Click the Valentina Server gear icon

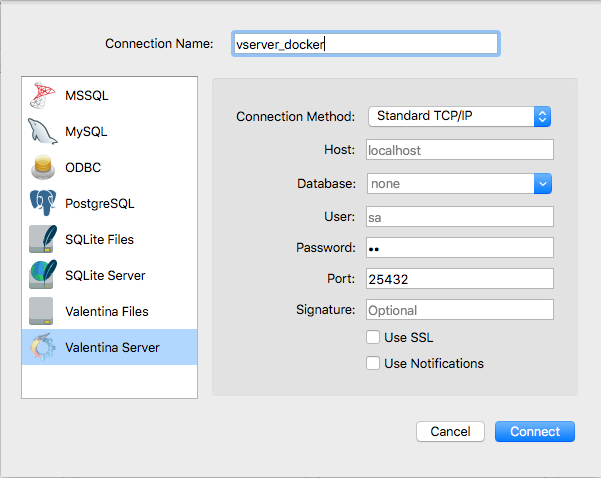click(43, 347)
